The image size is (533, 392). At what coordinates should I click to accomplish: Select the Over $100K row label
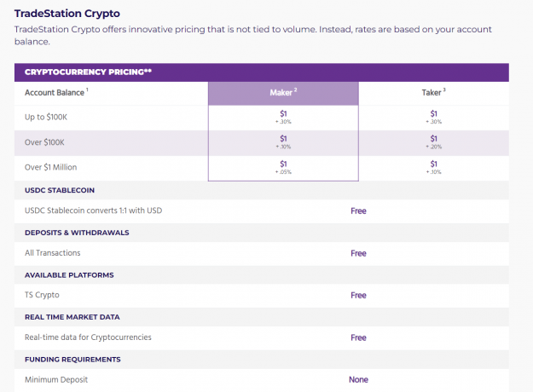[x=44, y=142]
